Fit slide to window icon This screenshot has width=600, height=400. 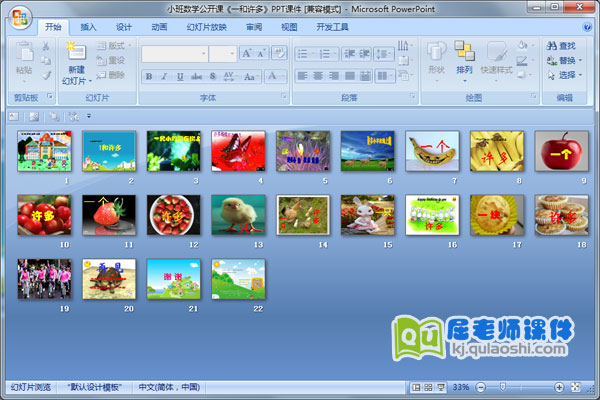tap(576, 387)
